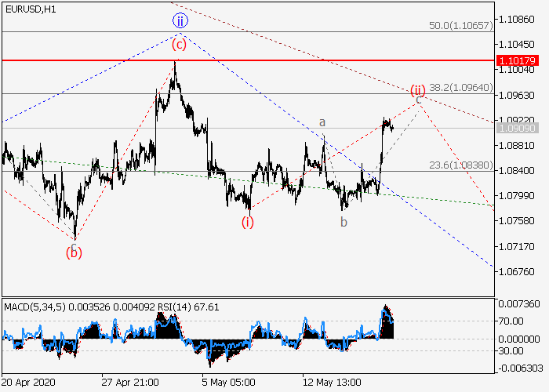The height and width of the screenshot is (392, 549).
Task: Select the blue circled ii wave label
Action: pyautogui.click(x=180, y=22)
